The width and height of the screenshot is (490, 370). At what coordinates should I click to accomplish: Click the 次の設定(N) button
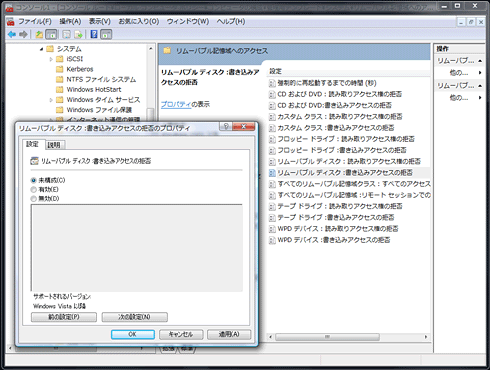135,317
